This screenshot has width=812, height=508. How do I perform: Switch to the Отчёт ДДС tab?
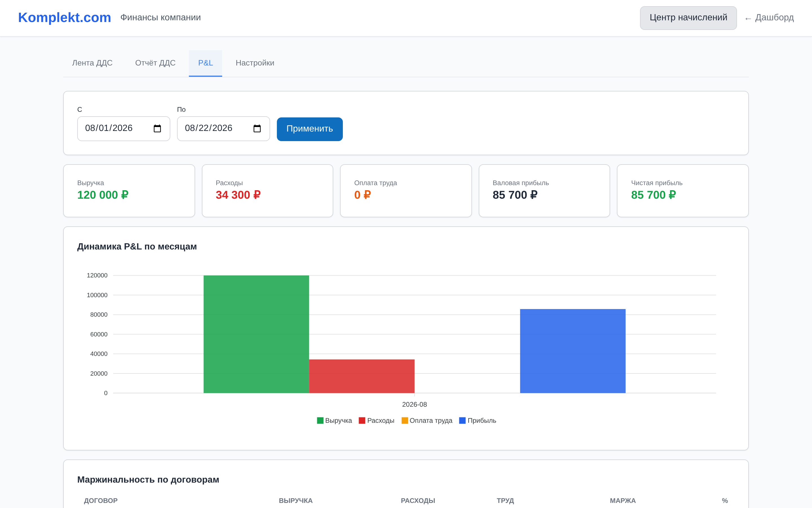(x=155, y=63)
